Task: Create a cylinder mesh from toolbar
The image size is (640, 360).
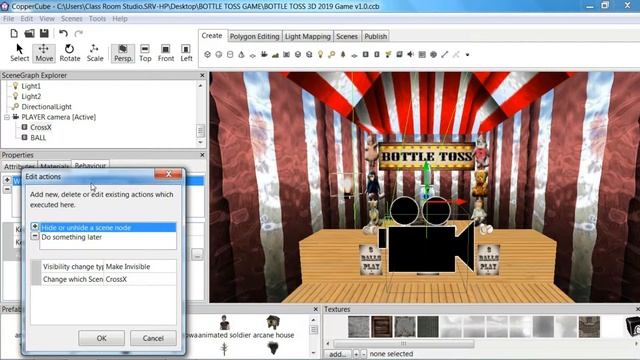Action: pos(230,54)
